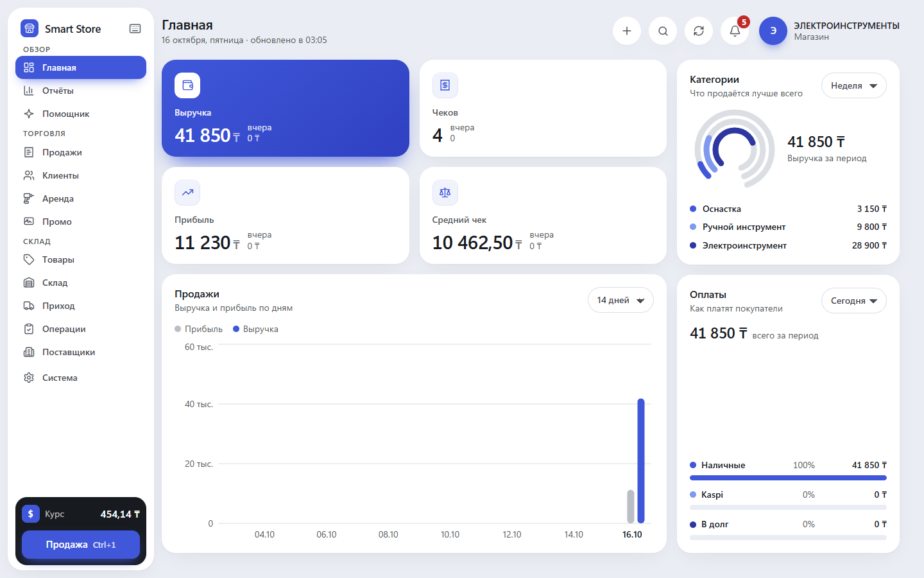924x578 pixels.
Task: Click the В долг payment row label
Action: (715, 524)
